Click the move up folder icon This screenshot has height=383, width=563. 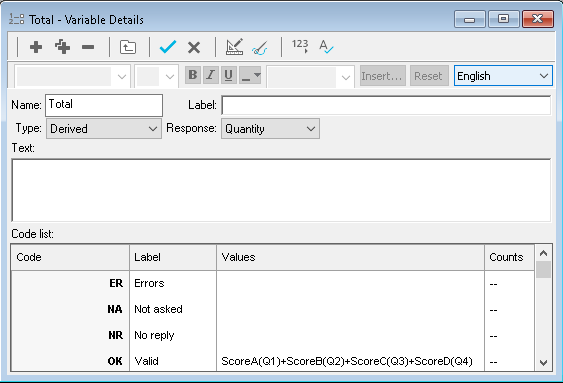pyautogui.click(x=128, y=47)
